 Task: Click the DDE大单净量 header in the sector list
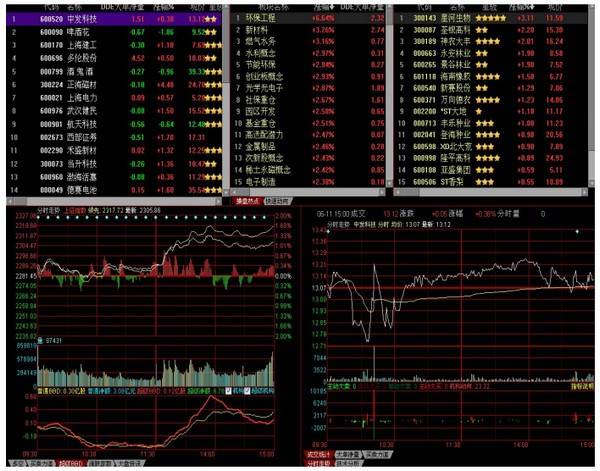tap(362, 7)
